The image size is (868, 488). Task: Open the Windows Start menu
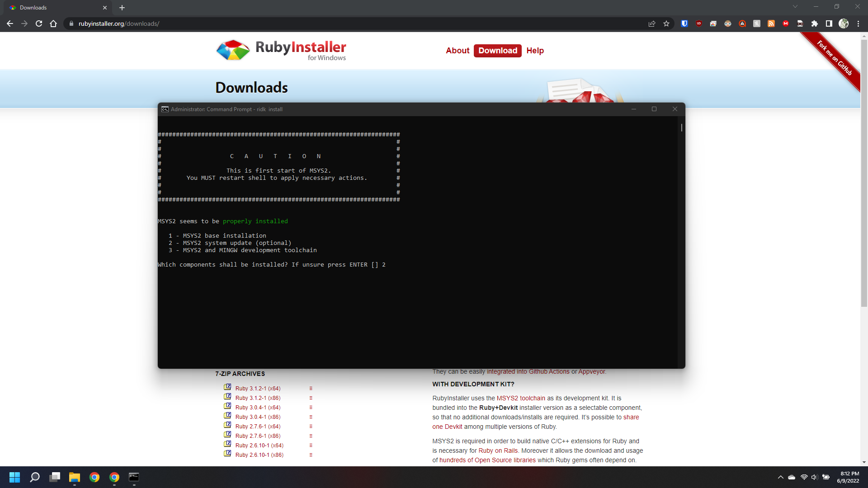pyautogui.click(x=14, y=477)
